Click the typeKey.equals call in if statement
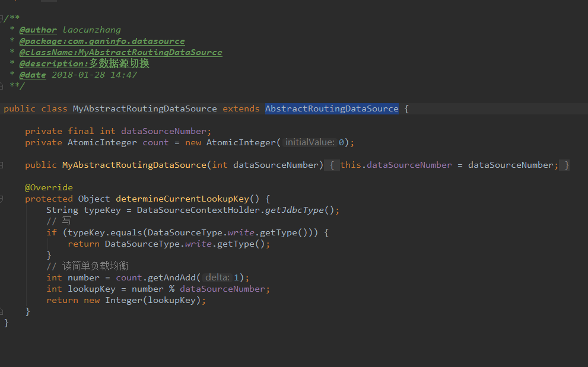This screenshot has width=588, height=367. click(x=104, y=232)
